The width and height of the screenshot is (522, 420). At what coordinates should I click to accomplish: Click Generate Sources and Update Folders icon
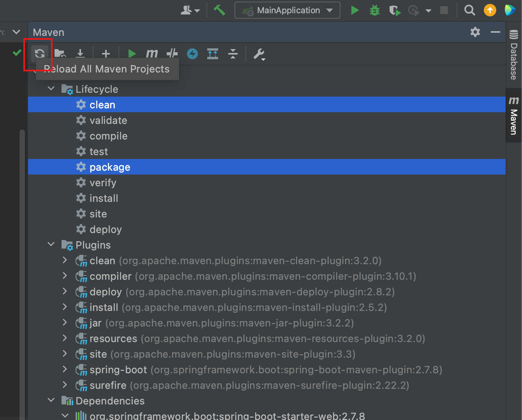point(60,53)
